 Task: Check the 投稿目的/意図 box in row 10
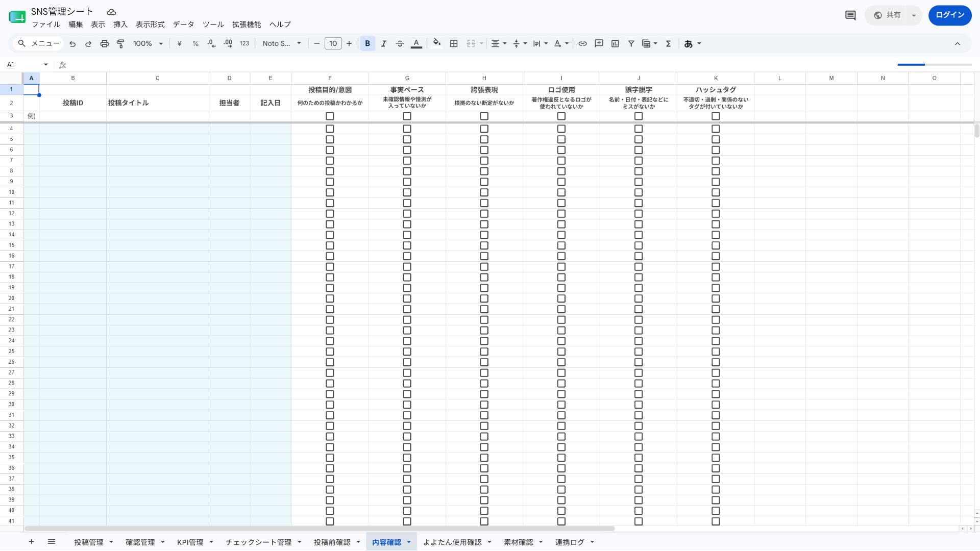(330, 192)
